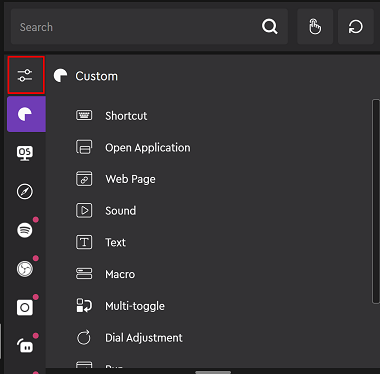Screen dimensions: 380x374
Task: Activate the touch pointer button
Action: [315, 27]
